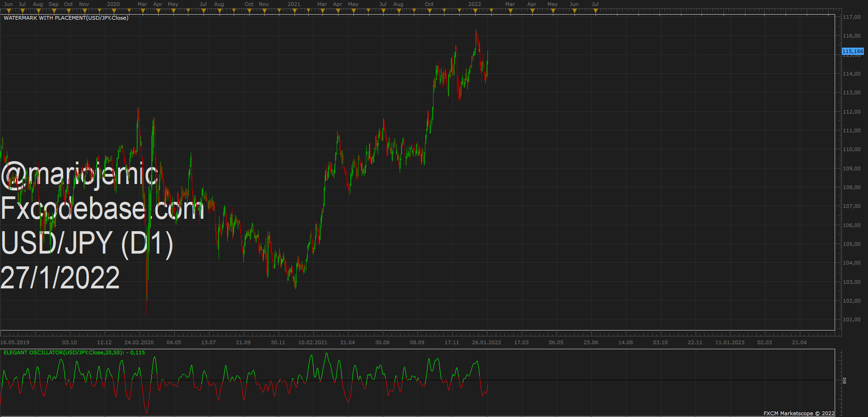Click the 24.02.2020 date axis label

click(139, 342)
